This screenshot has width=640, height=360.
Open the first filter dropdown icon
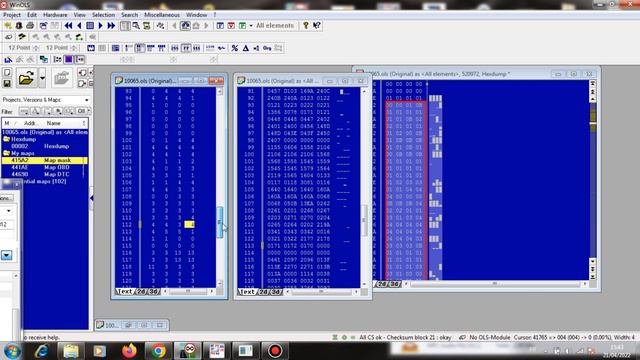(x=24, y=111)
